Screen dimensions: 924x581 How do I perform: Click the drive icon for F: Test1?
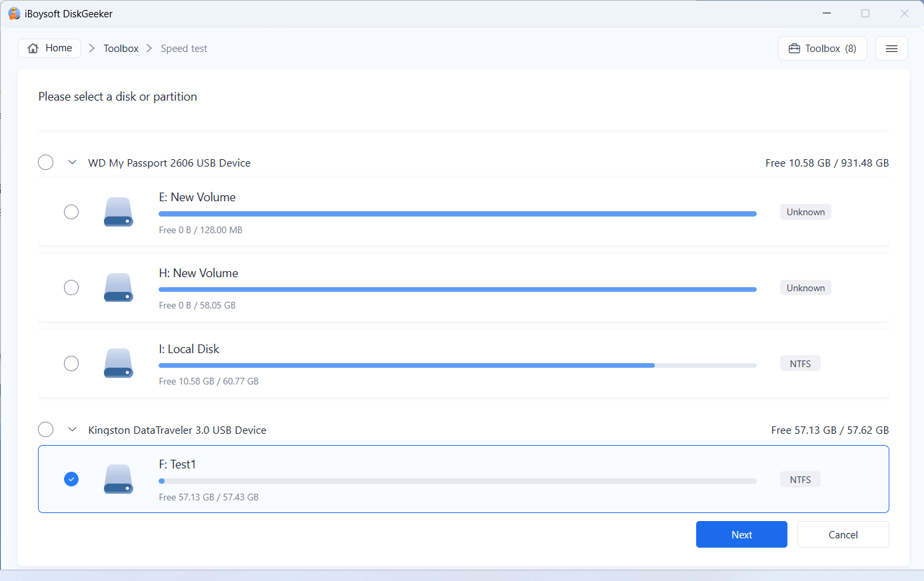(119, 479)
